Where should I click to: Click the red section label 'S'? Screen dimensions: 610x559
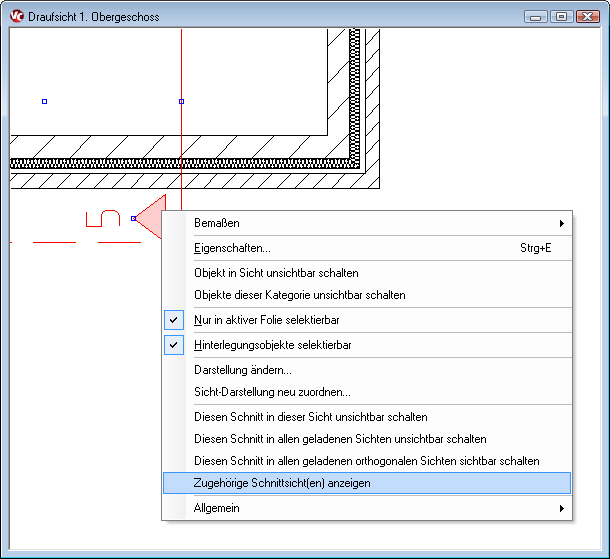(103, 218)
